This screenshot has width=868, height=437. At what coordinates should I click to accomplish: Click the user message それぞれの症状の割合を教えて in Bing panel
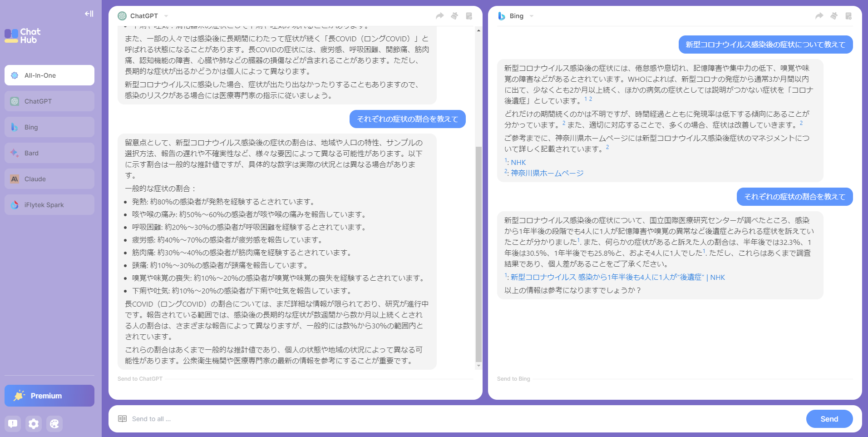(x=795, y=197)
